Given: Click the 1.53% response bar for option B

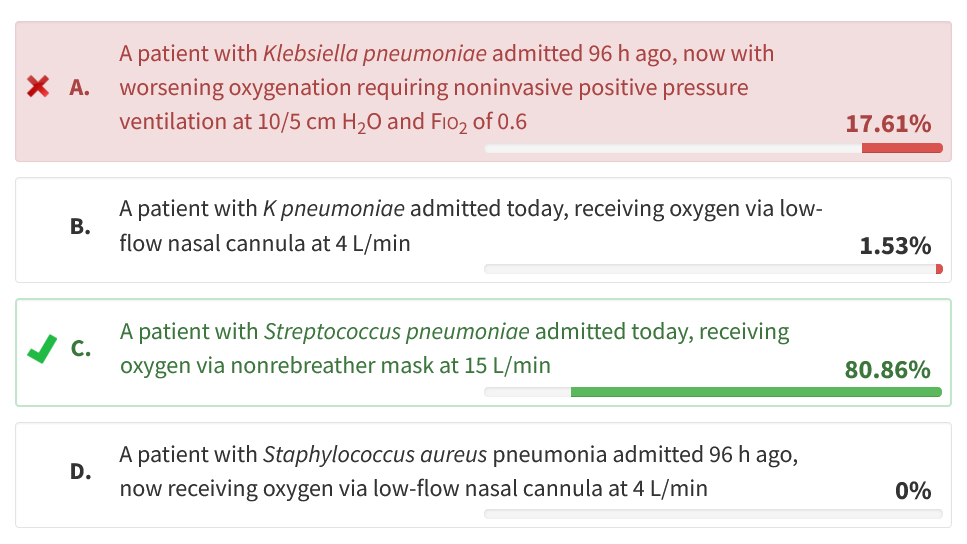Looking at the screenshot, I should (x=713, y=269).
